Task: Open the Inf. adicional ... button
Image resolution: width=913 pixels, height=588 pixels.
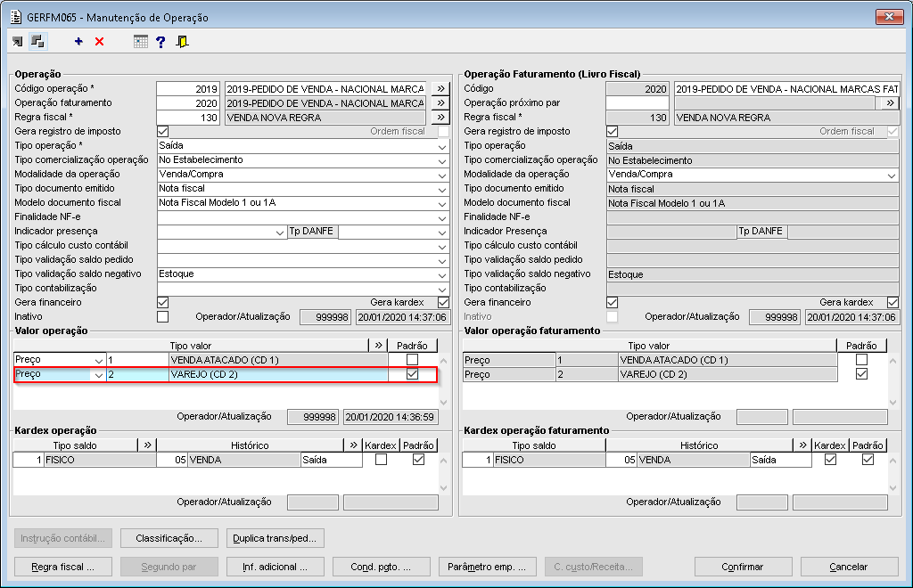Action: (275, 567)
